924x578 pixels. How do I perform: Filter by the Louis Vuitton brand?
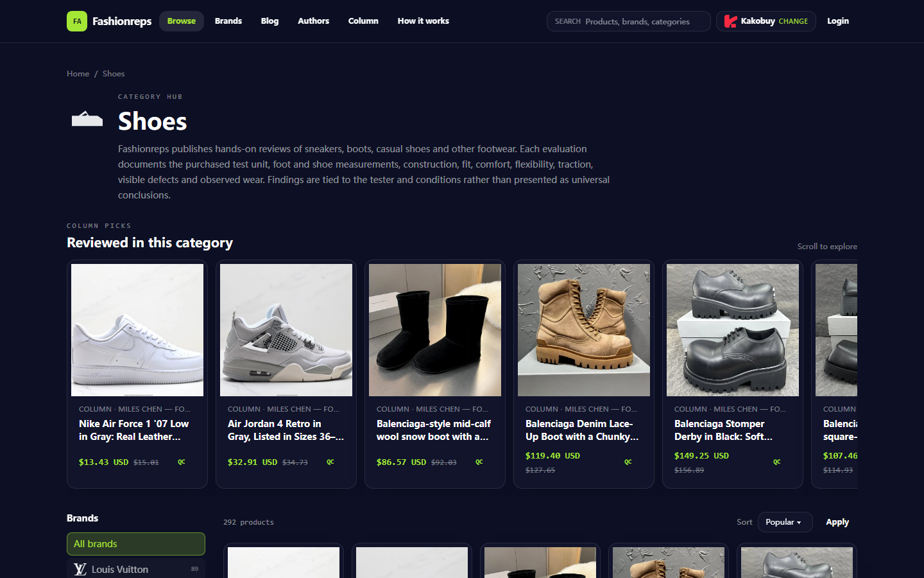(x=136, y=569)
